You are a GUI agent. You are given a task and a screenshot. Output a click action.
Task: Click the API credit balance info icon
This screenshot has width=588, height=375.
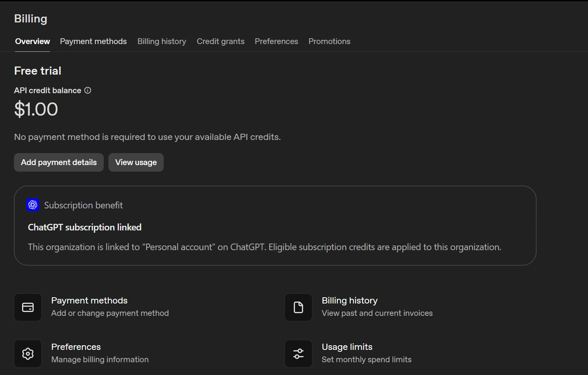88,90
